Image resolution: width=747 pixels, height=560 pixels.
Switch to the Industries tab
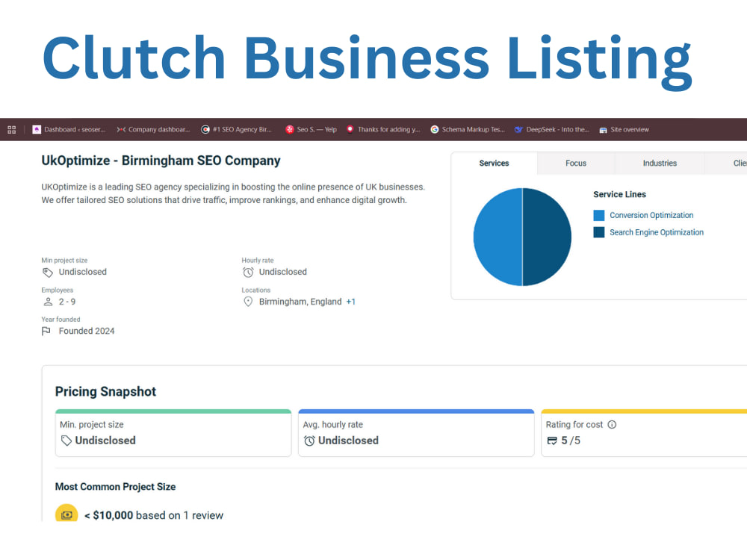tap(660, 164)
